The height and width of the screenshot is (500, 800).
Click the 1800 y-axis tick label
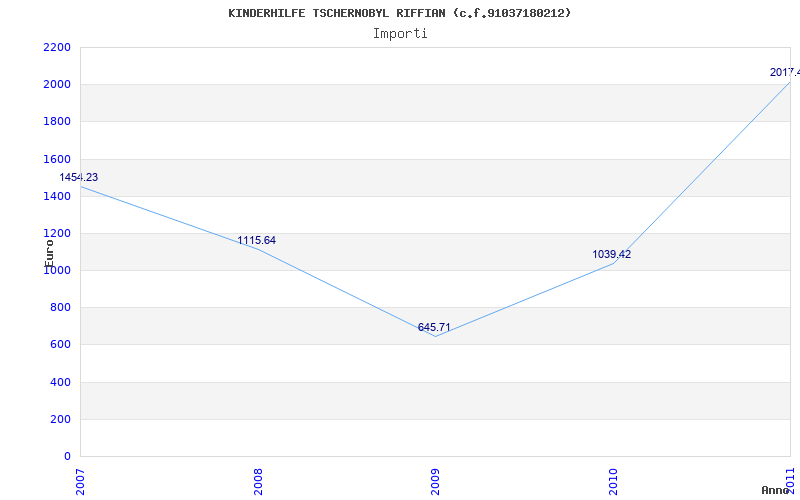[x=57, y=122]
